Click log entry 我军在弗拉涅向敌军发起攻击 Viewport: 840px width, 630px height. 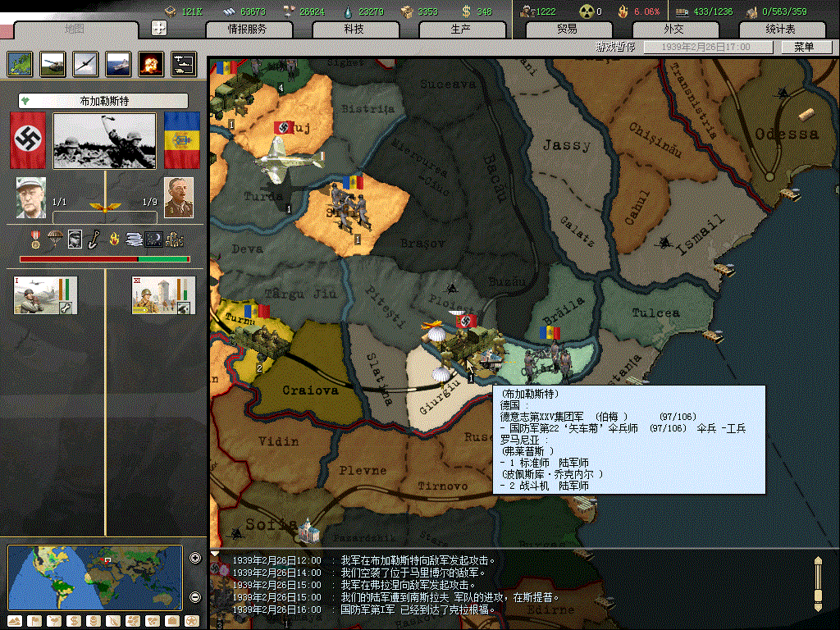[x=407, y=585]
